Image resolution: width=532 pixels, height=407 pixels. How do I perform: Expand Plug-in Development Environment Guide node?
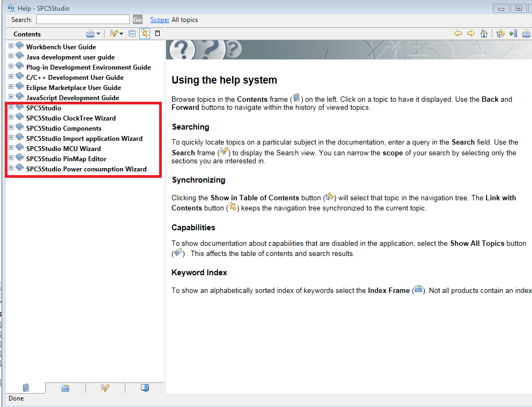point(11,66)
